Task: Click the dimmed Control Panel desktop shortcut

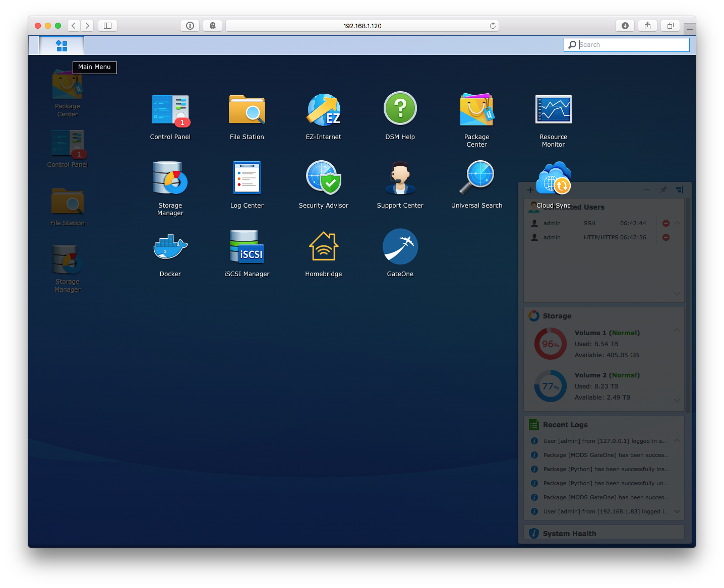Action: (68, 149)
